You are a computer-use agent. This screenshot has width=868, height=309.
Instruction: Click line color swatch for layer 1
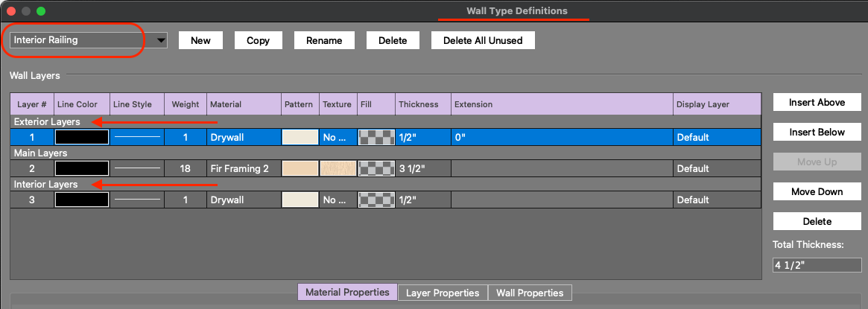click(82, 137)
